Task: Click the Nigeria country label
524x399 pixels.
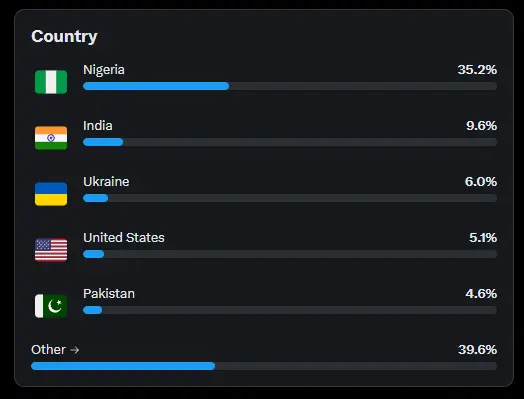Action: tap(104, 70)
